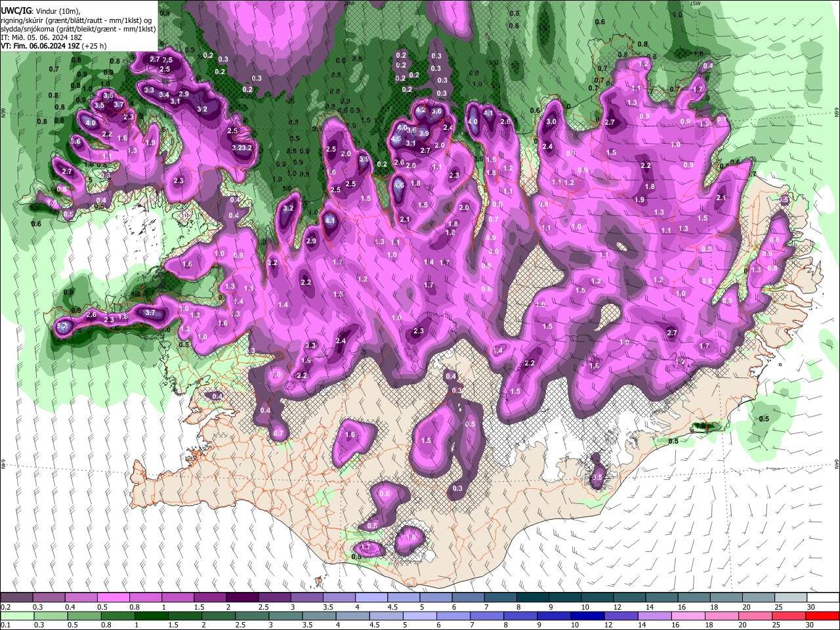The image size is (840, 630).
Task: Click the bright magenta 0.5 snow scale swatch
Action: click(x=114, y=598)
